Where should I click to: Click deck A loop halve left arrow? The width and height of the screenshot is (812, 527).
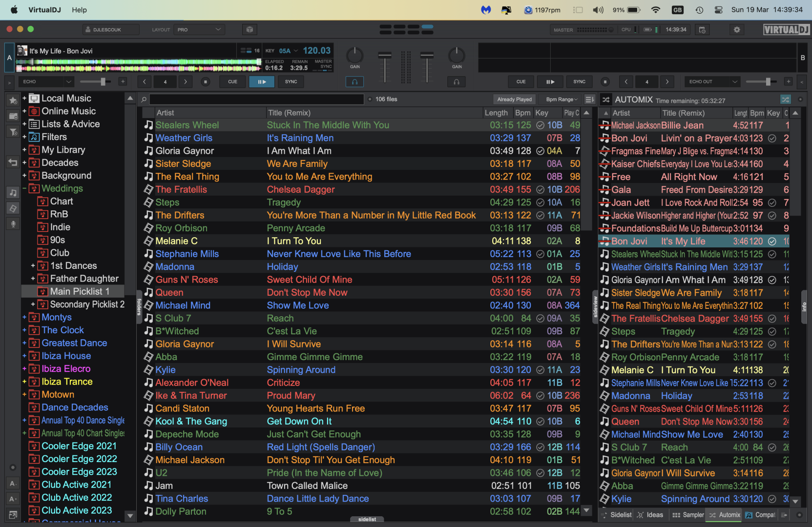tap(145, 81)
